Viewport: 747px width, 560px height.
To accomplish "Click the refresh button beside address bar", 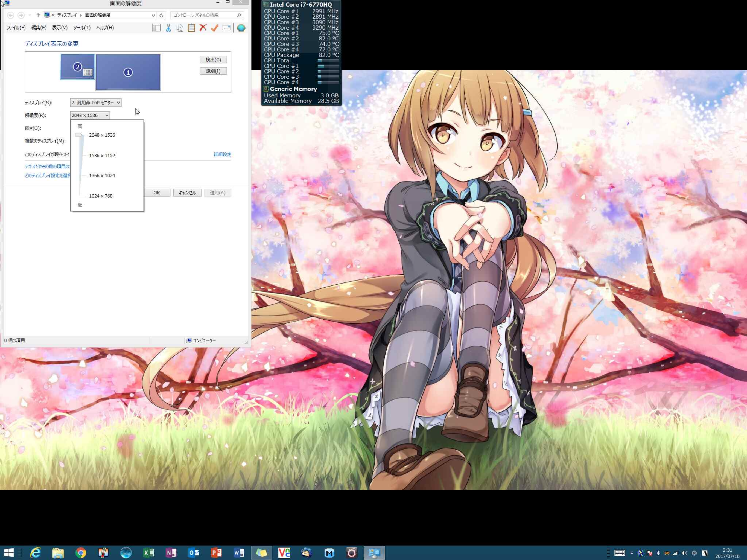I will (161, 15).
